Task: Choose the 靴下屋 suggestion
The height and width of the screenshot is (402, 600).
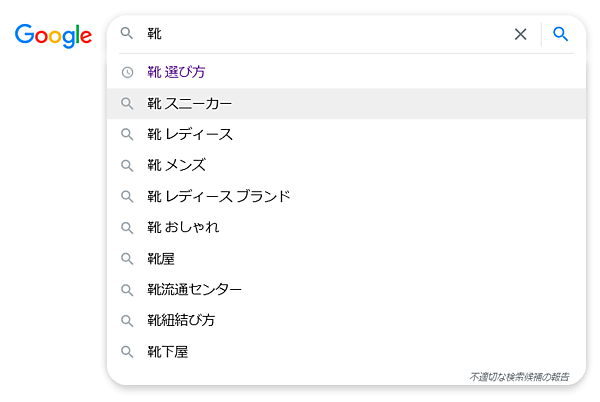Action: pyautogui.click(x=168, y=352)
